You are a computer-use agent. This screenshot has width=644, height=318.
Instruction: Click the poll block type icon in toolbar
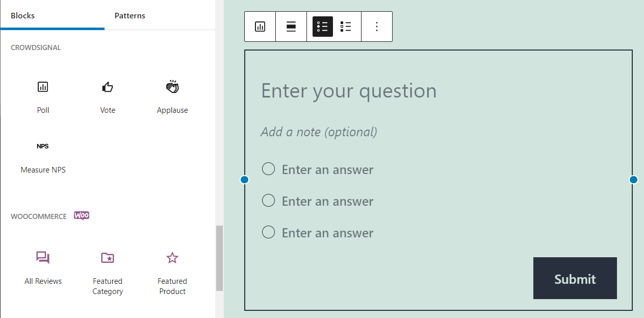[260, 27]
